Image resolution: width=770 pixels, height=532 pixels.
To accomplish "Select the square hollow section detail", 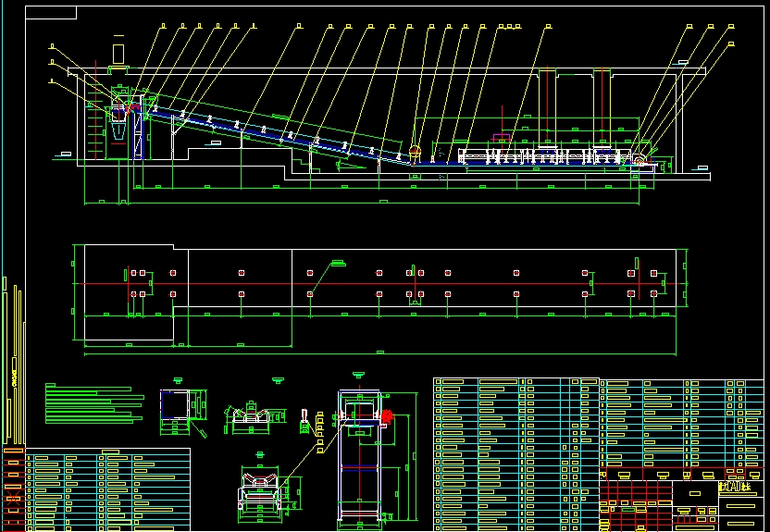I will [175, 405].
